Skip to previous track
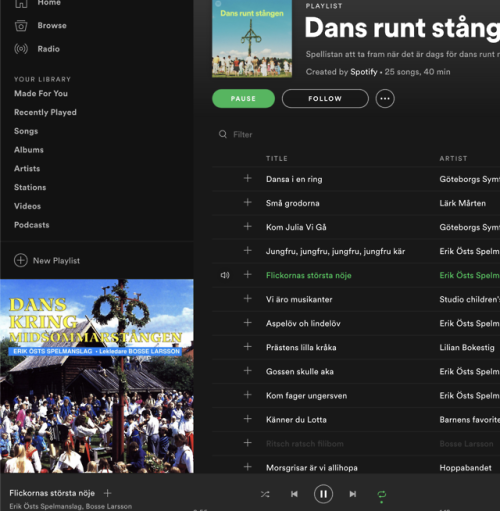The height and width of the screenshot is (511, 500). [294, 494]
